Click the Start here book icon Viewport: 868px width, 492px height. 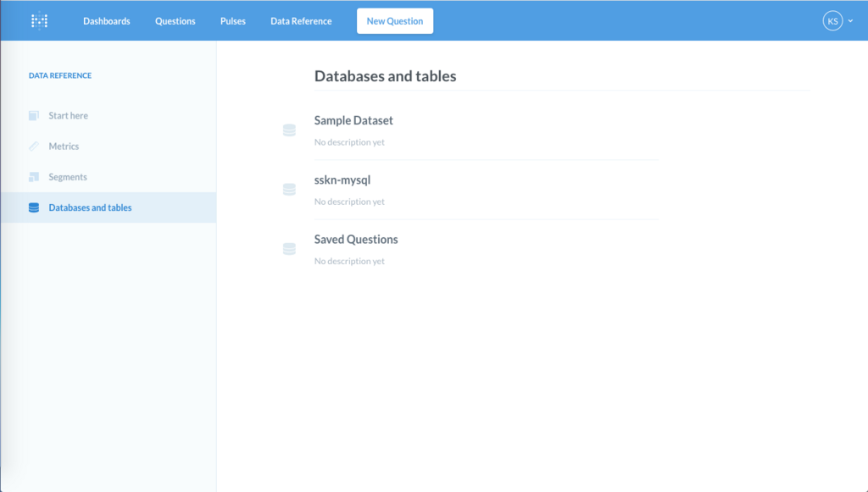pyautogui.click(x=34, y=115)
